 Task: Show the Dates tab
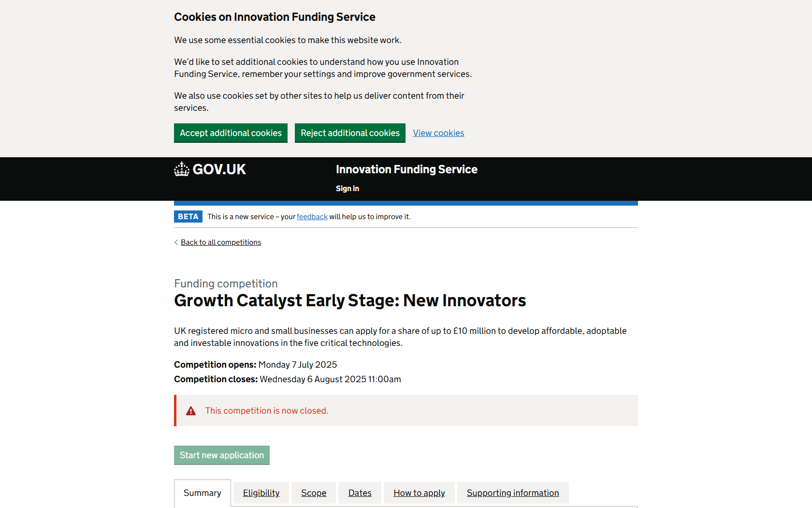pyautogui.click(x=360, y=493)
